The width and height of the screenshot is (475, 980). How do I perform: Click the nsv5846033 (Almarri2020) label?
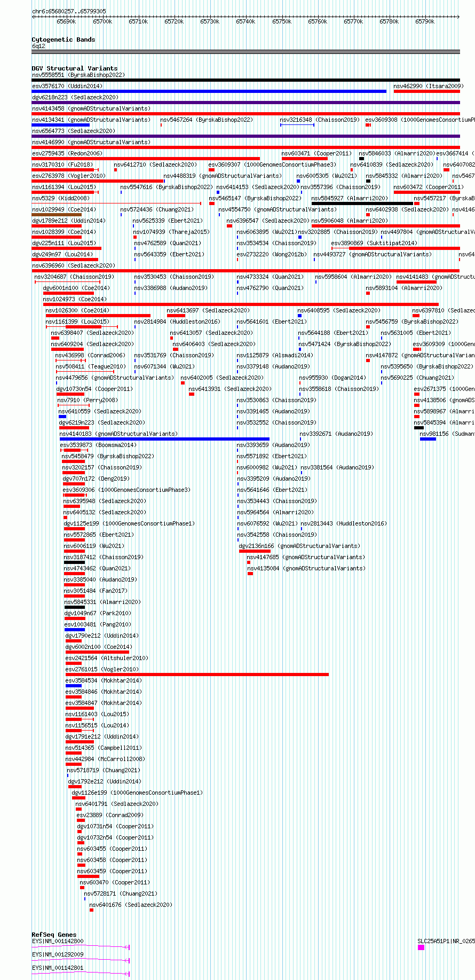coord(397,153)
